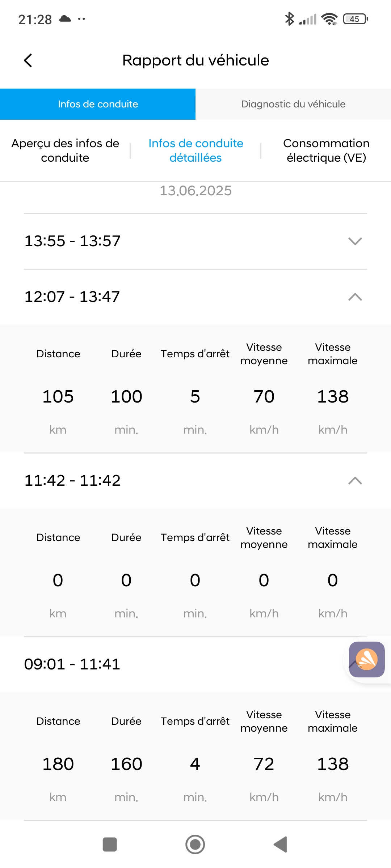Tap the 09:01 - 11:41 trip row
This screenshot has width=391, height=868.
[x=72, y=664]
